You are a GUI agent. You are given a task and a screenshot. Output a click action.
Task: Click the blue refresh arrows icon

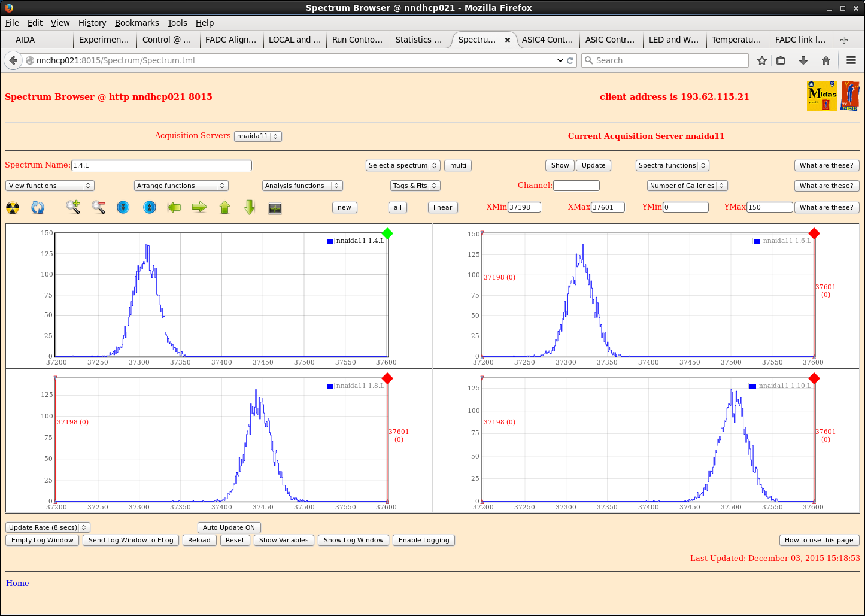click(38, 208)
